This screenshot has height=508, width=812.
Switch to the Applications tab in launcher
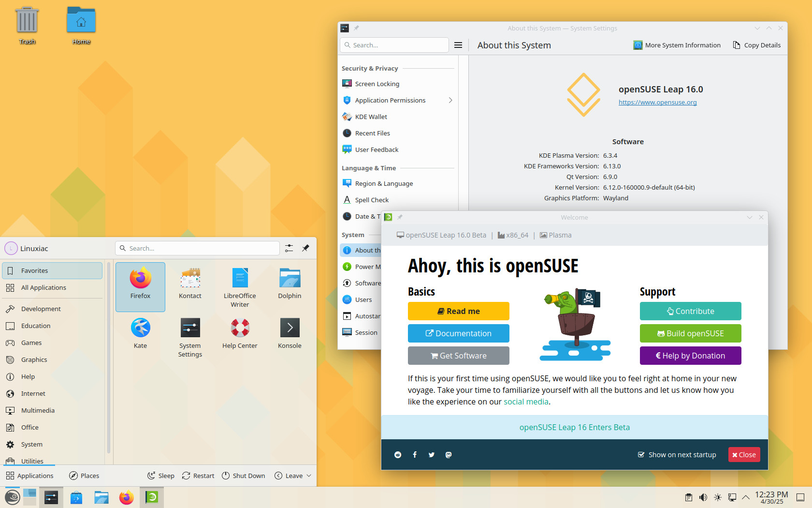(x=29, y=476)
